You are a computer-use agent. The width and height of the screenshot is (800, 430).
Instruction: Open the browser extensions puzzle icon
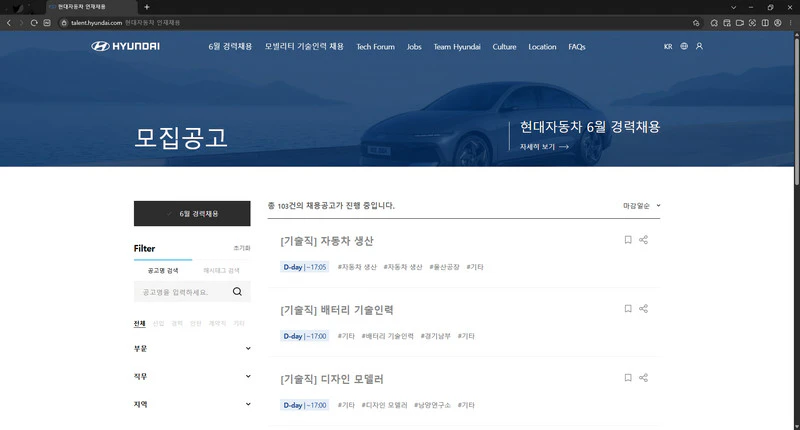coord(714,22)
